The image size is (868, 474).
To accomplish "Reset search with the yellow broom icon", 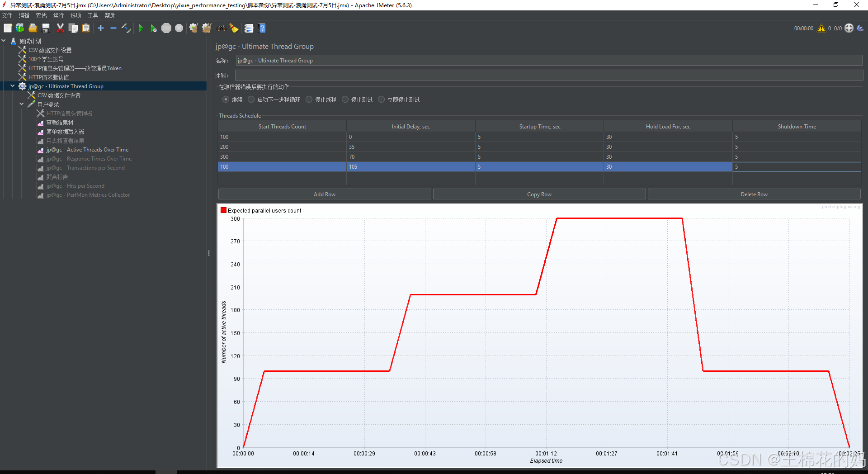I will pos(234,28).
